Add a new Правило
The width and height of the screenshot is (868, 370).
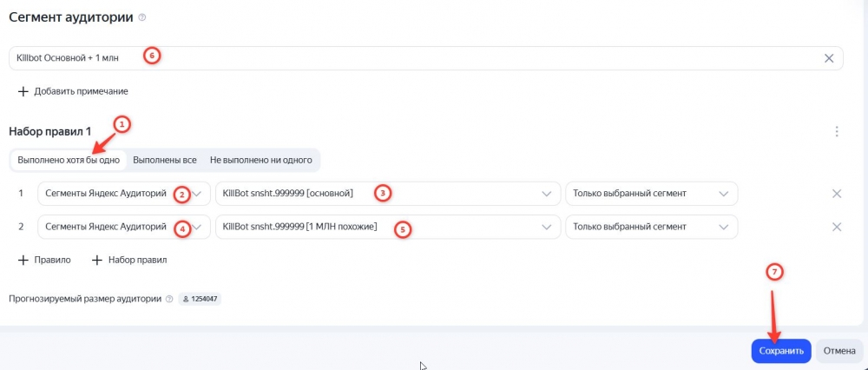44,261
